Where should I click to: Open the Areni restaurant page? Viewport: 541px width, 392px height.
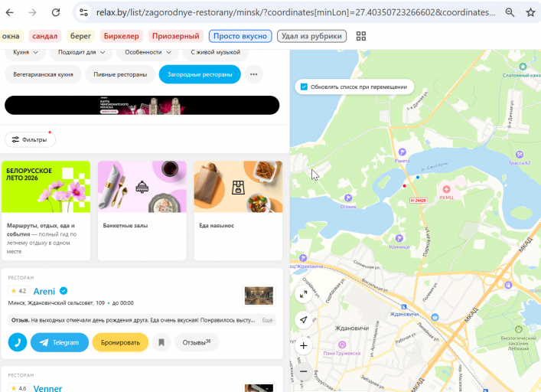pos(44,292)
